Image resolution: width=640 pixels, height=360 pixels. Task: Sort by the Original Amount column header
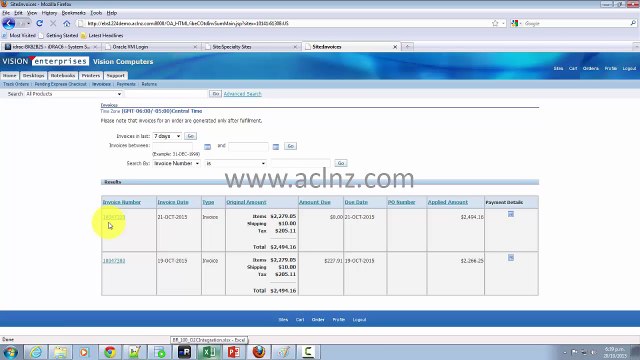pos(246,202)
